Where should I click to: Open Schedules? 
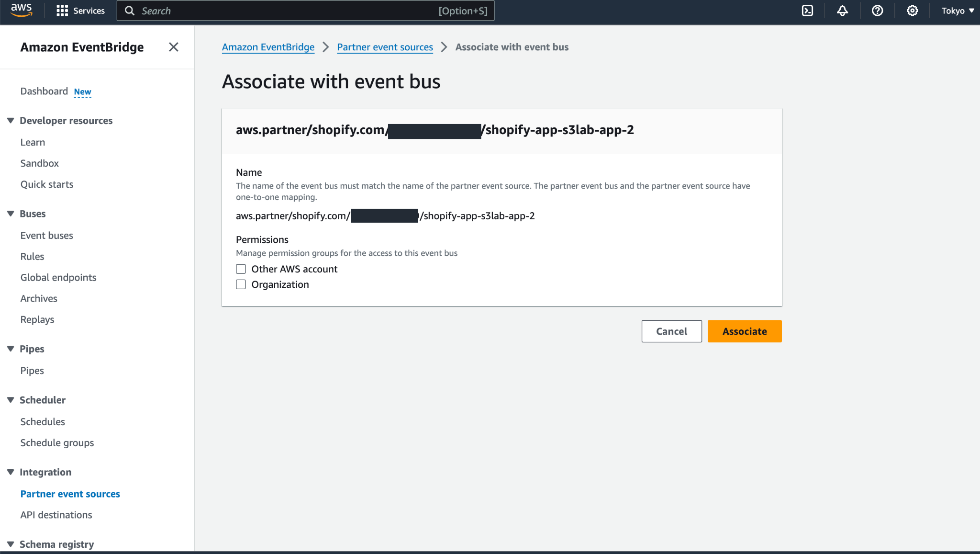43,422
